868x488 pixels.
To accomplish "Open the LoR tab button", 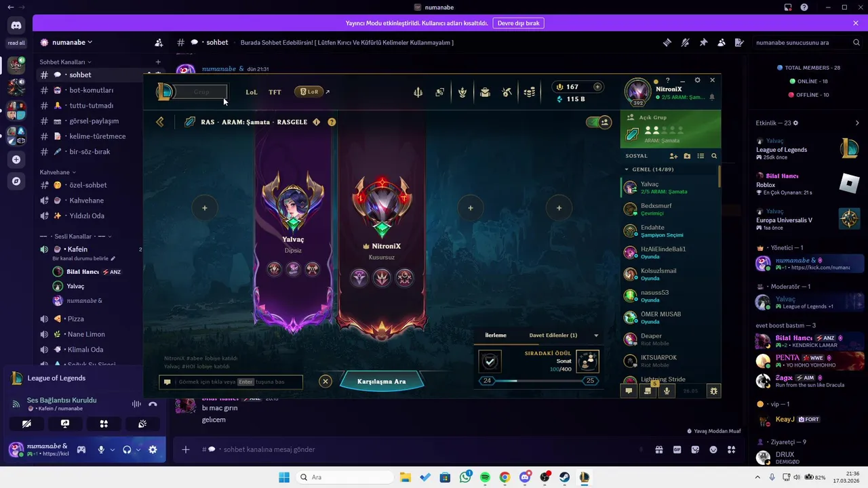I will point(309,91).
